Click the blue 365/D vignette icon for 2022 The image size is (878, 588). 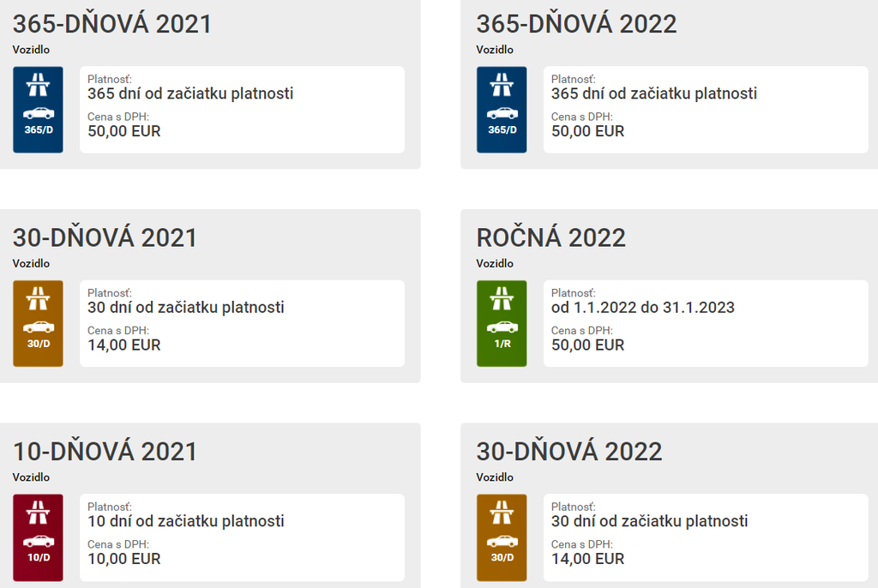[x=502, y=110]
